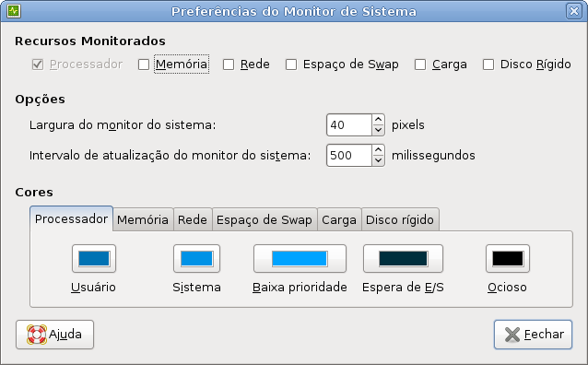Switch to the Memória colors tab
This screenshot has height=365, width=588.
point(143,219)
